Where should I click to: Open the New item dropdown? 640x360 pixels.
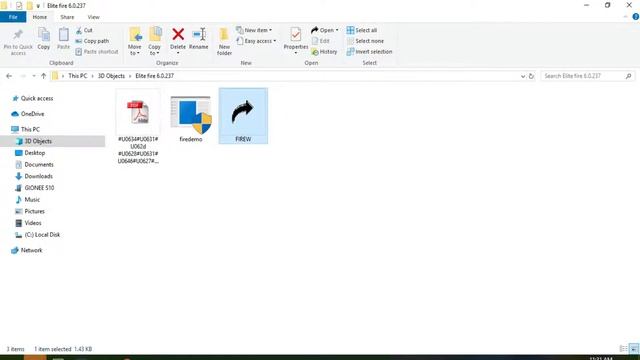pyautogui.click(x=254, y=30)
